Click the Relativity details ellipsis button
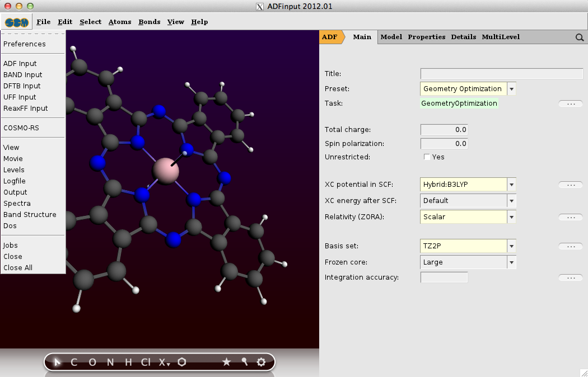 tap(571, 217)
